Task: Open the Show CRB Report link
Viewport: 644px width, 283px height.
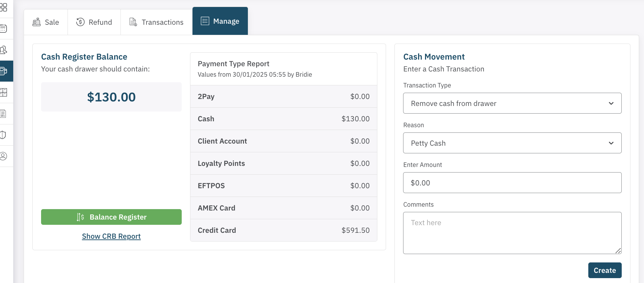Action: point(111,236)
